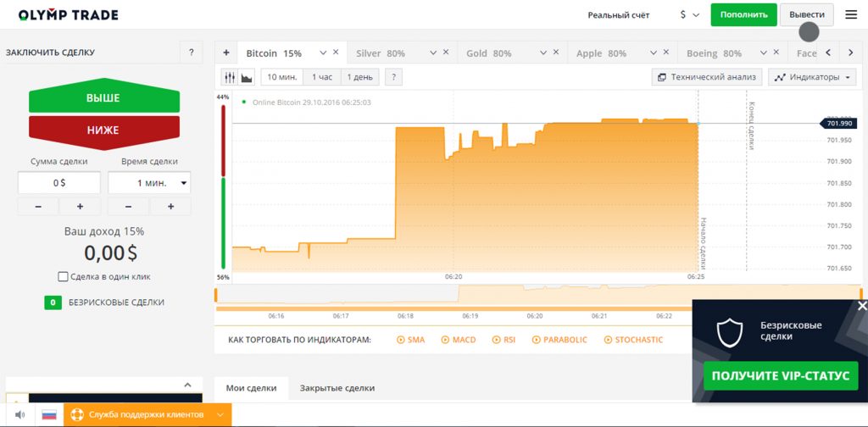Enable the Сделка в один клик checkbox
The height and width of the screenshot is (427, 868).
(63, 276)
